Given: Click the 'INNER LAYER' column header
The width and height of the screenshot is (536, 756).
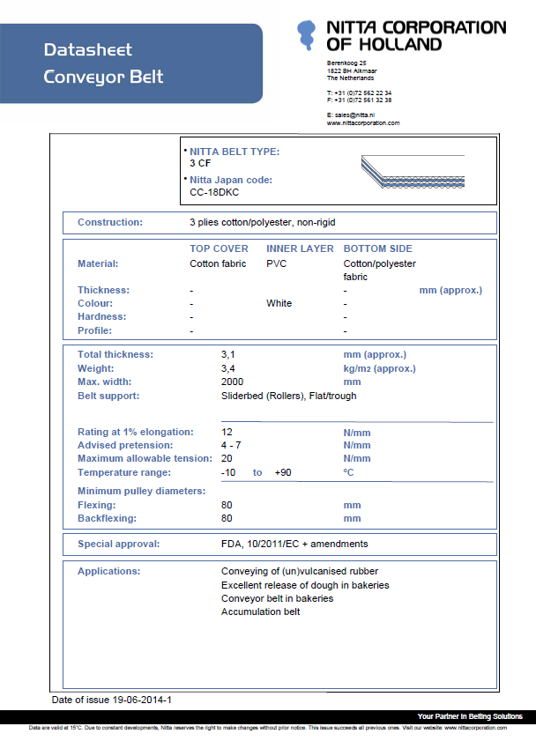Looking at the screenshot, I should [300, 248].
